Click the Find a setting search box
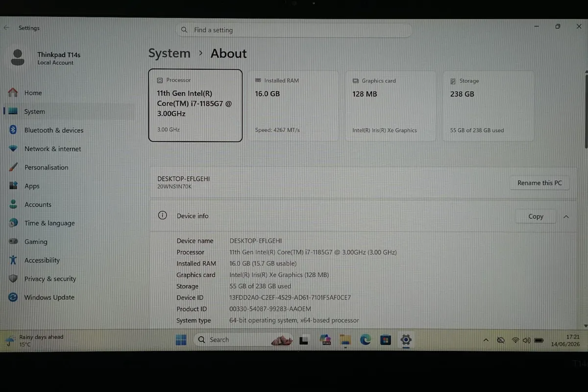This screenshot has width=588, height=392. (x=294, y=30)
